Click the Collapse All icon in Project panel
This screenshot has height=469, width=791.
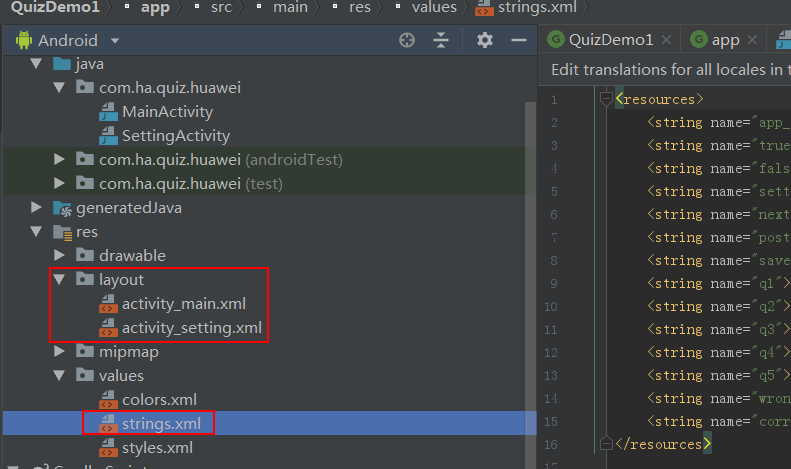[441, 40]
